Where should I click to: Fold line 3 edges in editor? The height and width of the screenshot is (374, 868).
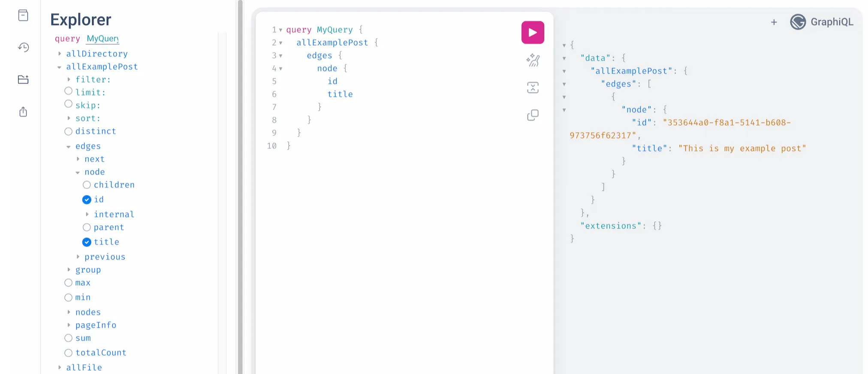tap(280, 56)
